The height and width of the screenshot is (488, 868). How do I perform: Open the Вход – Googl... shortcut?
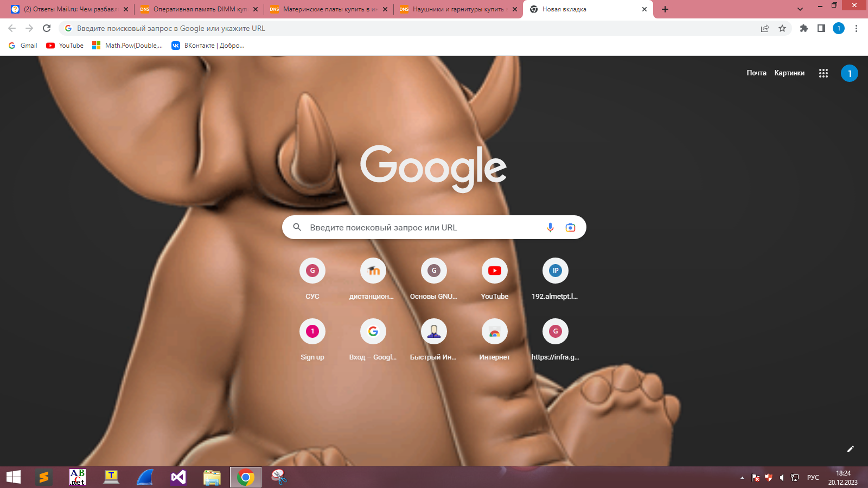373,340
